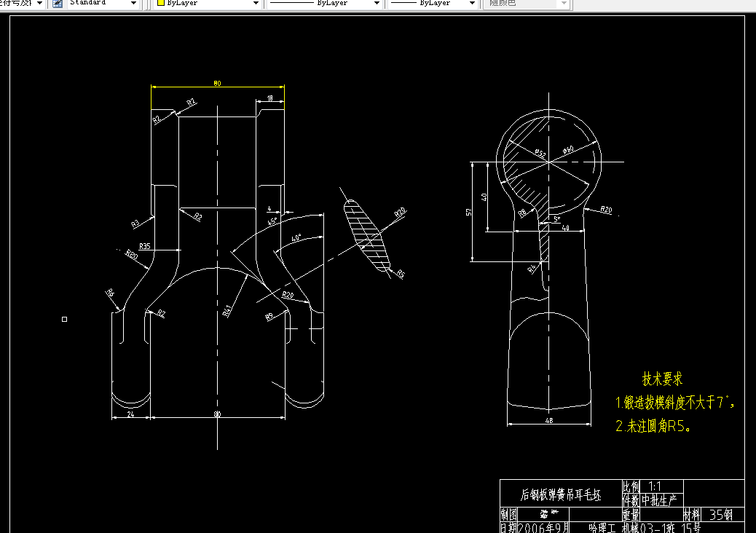Open the yellow ByLayer color dropdown

coord(256,4)
